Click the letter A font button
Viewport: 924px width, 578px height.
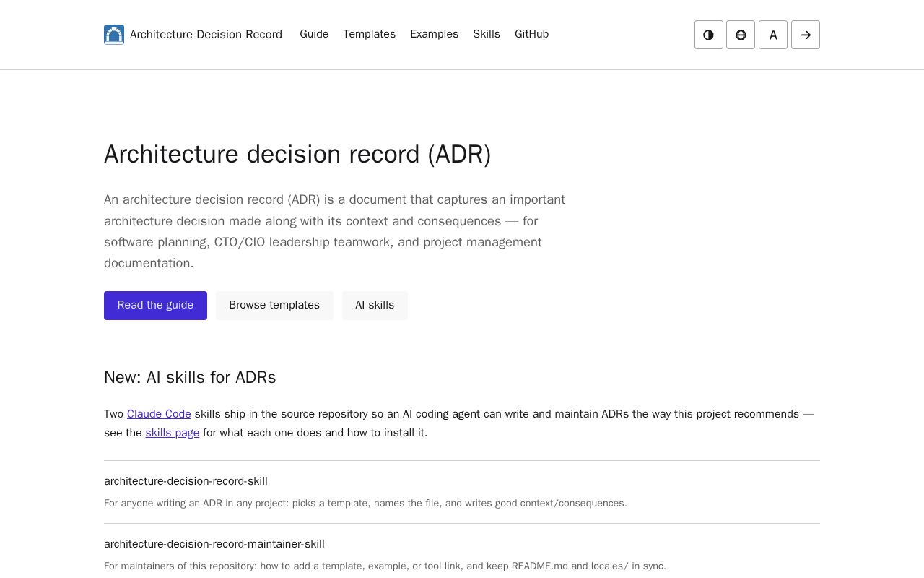tap(773, 35)
